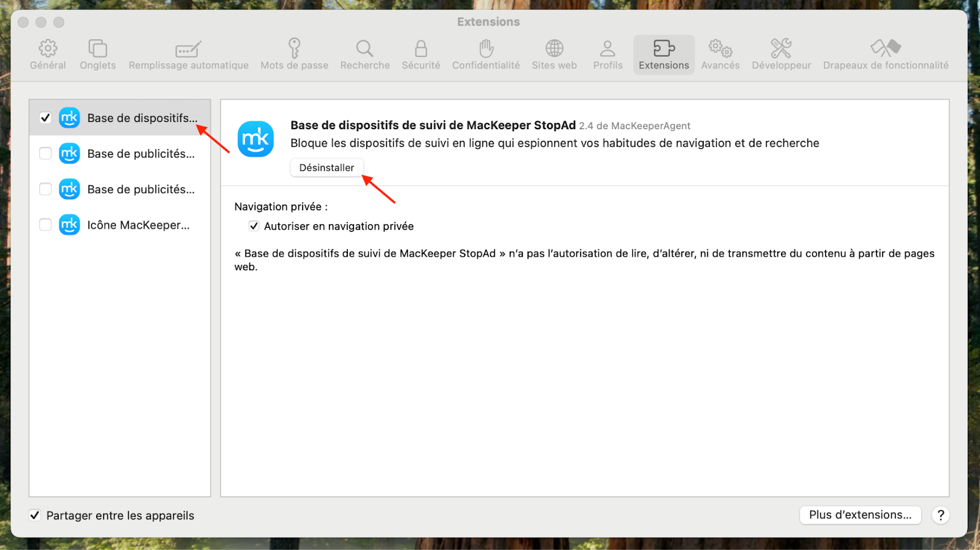Click extension title Base de dispositifs de suivi
The image size is (980, 550).
coord(433,125)
